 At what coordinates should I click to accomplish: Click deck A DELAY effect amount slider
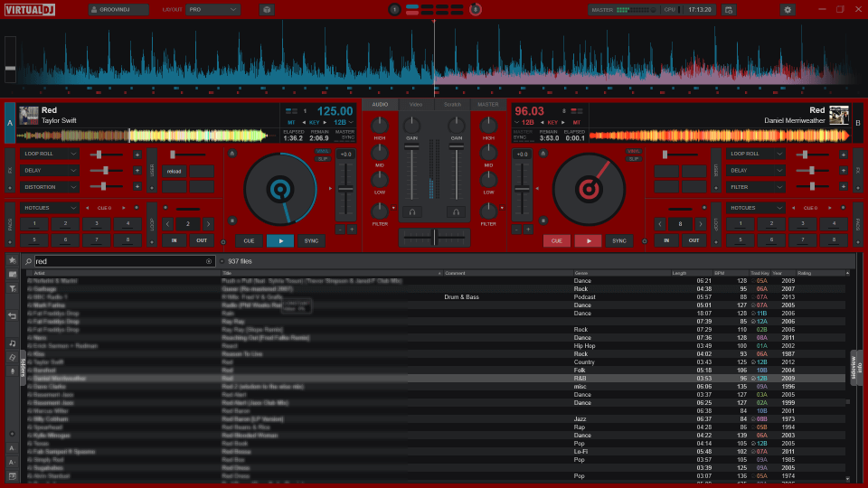tap(105, 171)
